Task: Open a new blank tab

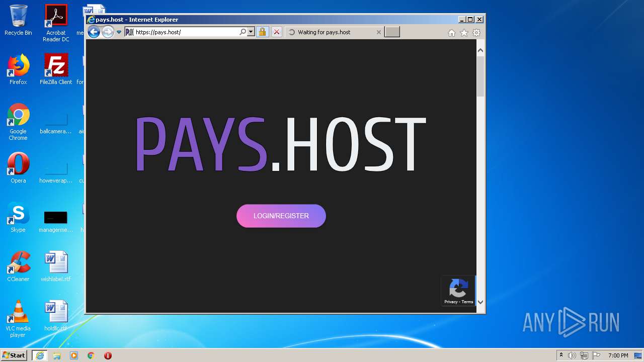Action: point(392,32)
